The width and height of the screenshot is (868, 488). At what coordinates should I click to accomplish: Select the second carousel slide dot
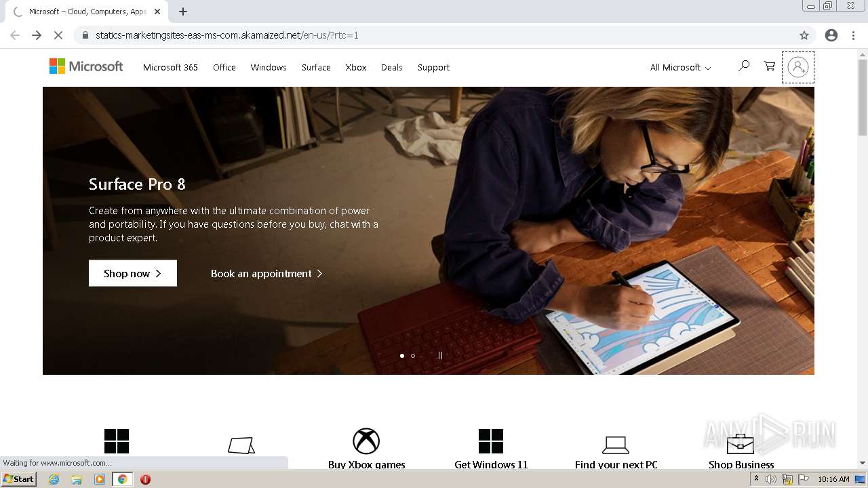[x=413, y=355]
